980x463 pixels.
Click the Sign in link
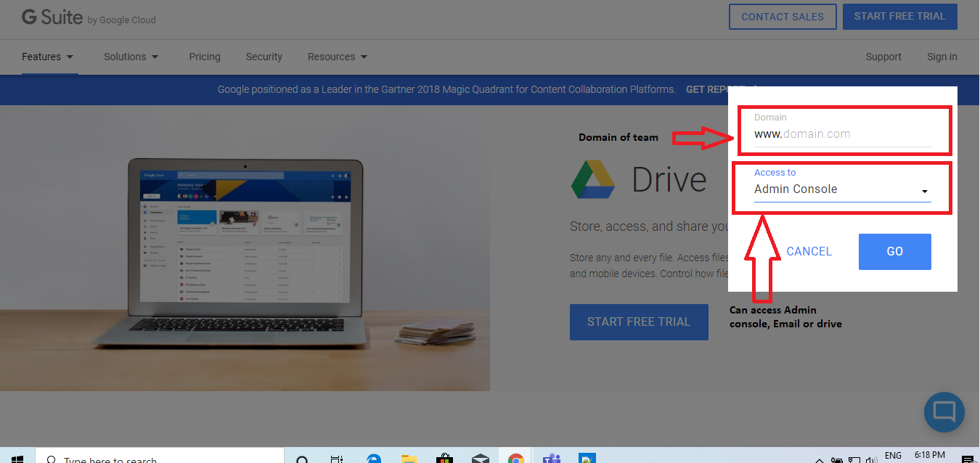(x=942, y=57)
